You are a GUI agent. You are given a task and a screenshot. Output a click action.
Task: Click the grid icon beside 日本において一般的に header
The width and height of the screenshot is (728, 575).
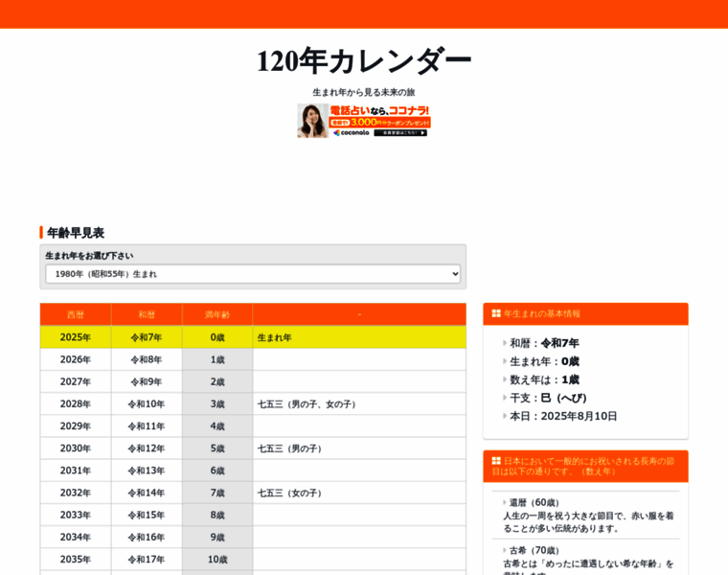pos(496,461)
